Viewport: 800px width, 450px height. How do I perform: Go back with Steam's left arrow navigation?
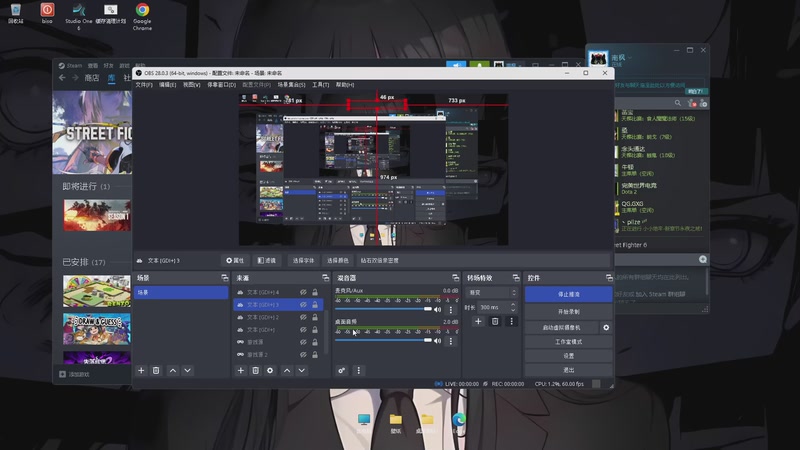pos(62,78)
